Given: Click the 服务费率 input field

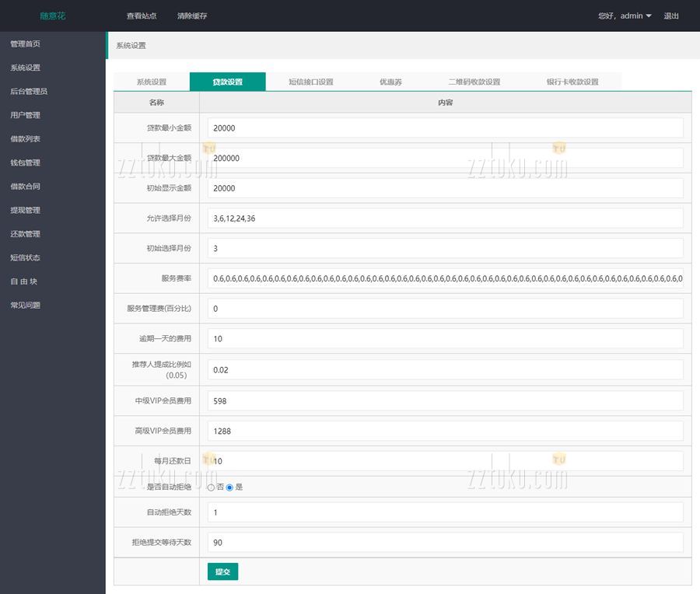Looking at the screenshot, I should pyautogui.click(x=445, y=278).
